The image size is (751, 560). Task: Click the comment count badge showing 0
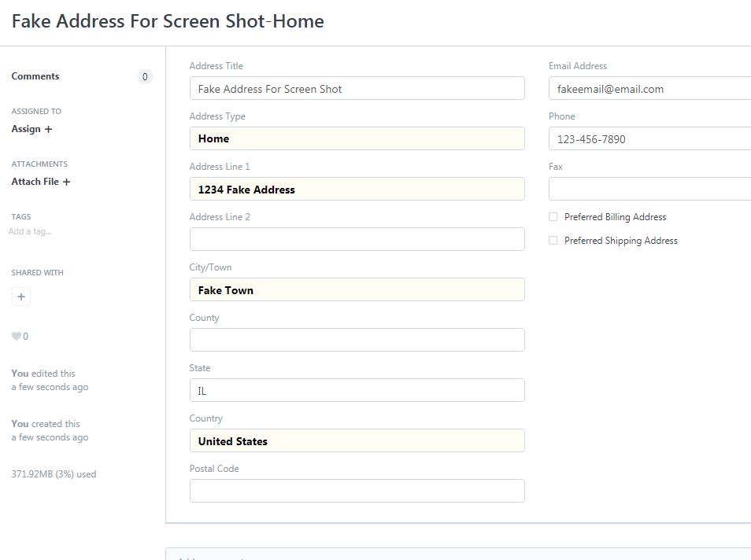click(145, 76)
